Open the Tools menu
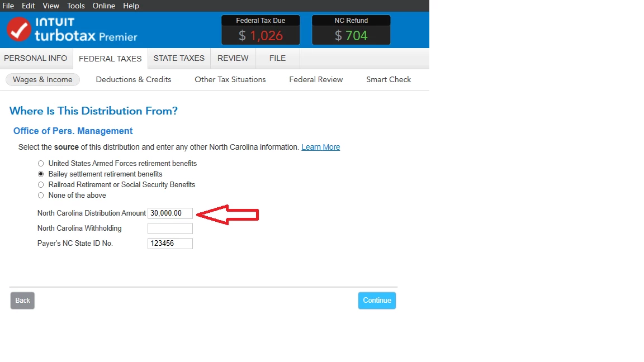This screenshot has height=362, width=644. 75,6
